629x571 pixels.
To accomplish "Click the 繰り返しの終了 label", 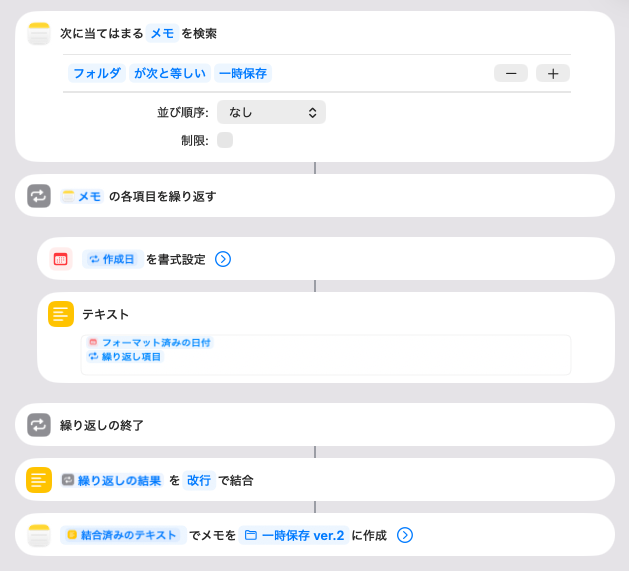I will click(101, 425).
